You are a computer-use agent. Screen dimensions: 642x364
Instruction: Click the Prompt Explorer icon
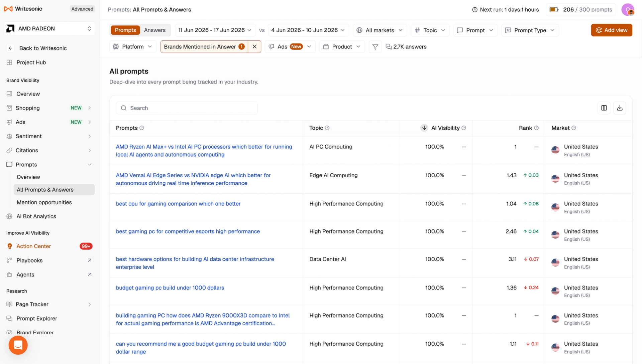pyautogui.click(x=9, y=319)
